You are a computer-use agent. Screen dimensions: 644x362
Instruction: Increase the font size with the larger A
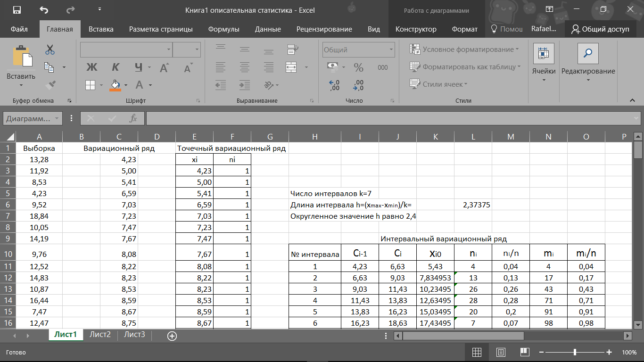pos(164,67)
